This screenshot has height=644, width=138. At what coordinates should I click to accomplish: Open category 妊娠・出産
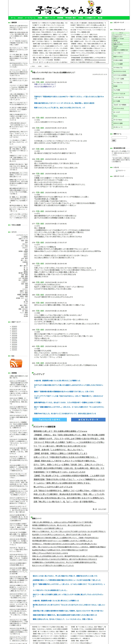coord(24,241)
